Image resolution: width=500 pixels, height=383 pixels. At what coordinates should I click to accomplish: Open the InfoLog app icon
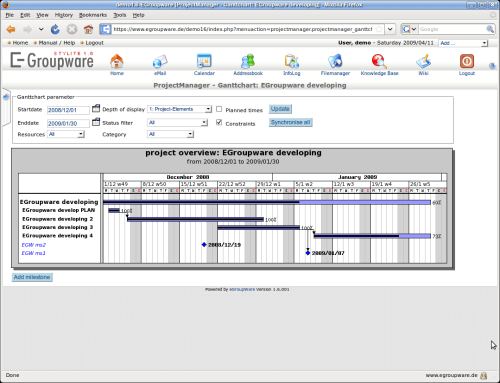[x=292, y=61]
